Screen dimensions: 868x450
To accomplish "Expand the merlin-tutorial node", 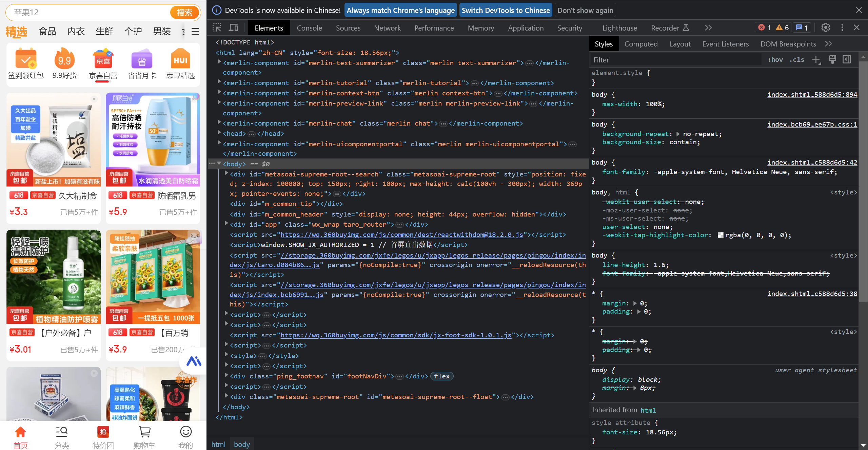I will (219, 82).
